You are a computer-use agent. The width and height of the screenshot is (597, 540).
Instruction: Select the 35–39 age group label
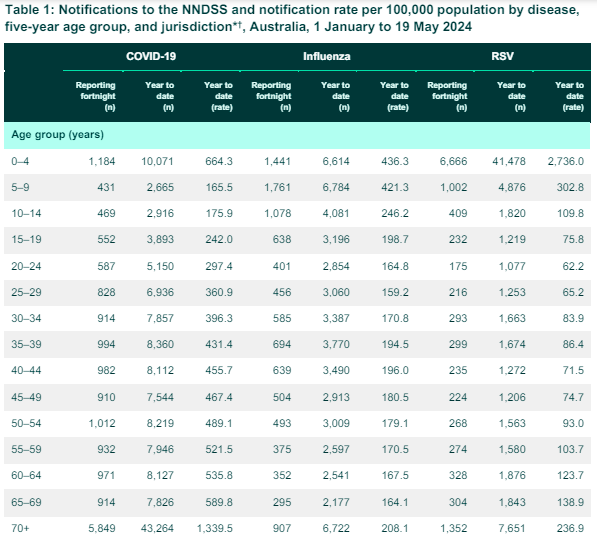26,344
